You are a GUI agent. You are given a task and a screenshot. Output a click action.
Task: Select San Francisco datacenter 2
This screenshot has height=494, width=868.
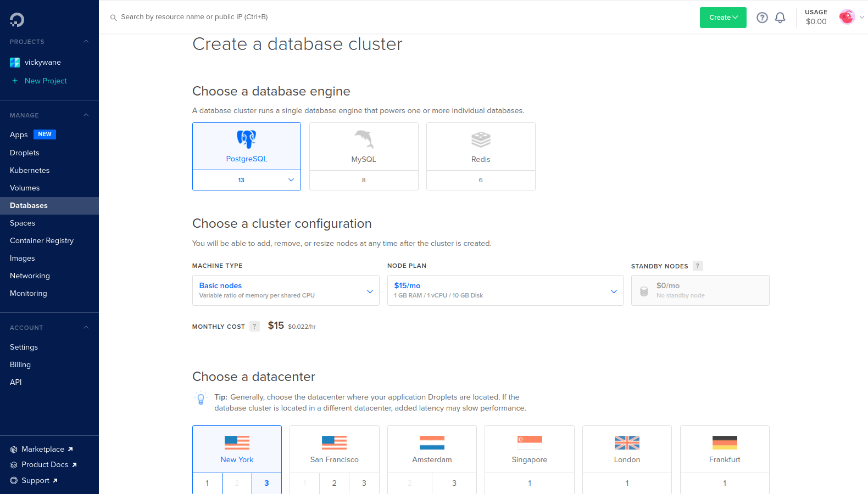(x=334, y=484)
